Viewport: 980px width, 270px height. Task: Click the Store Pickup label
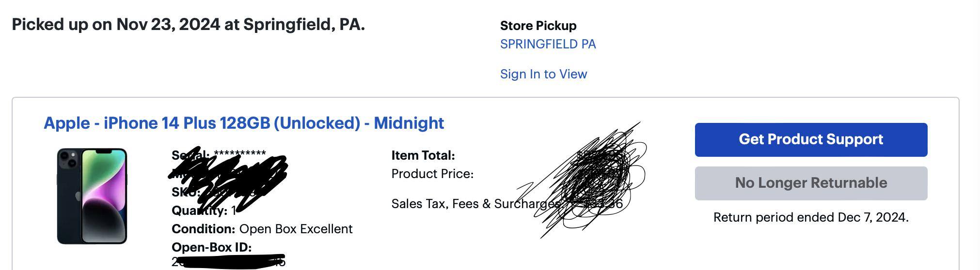538,26
